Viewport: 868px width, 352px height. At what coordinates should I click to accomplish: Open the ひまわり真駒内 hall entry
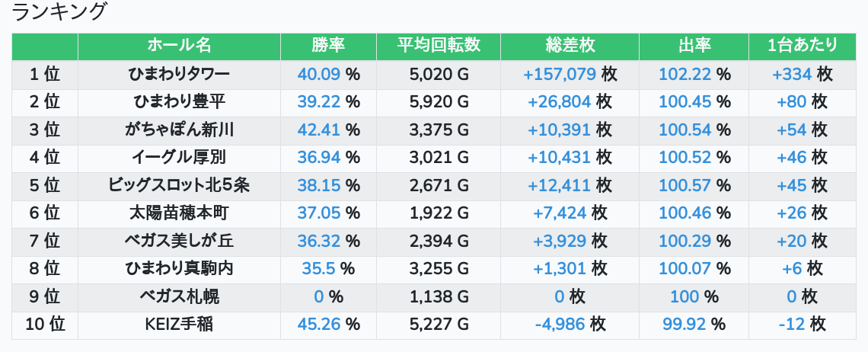(x=179, y=269)
